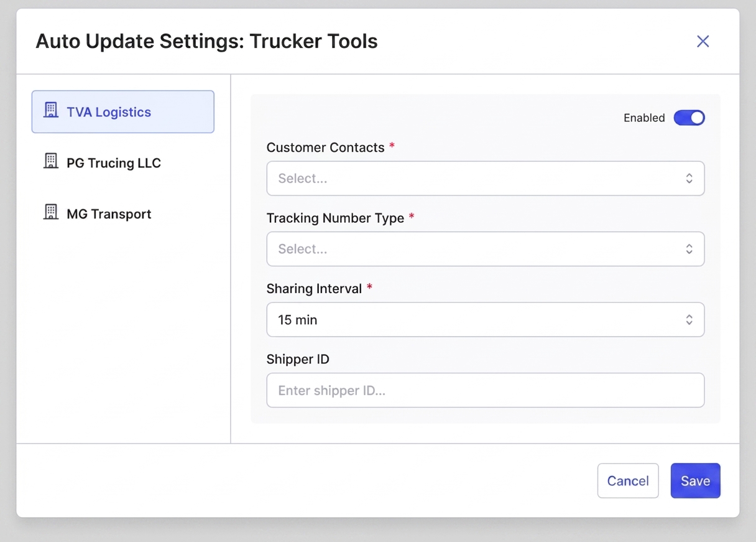The width and height of the screenshot is (756, 542).
Task: Click the dialog title Auto Update Settings
Action: [x=206, y=41]
